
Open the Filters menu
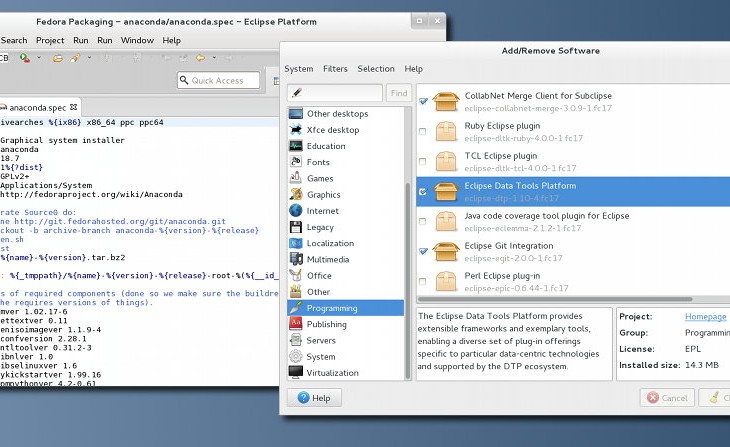click(335, 69)
